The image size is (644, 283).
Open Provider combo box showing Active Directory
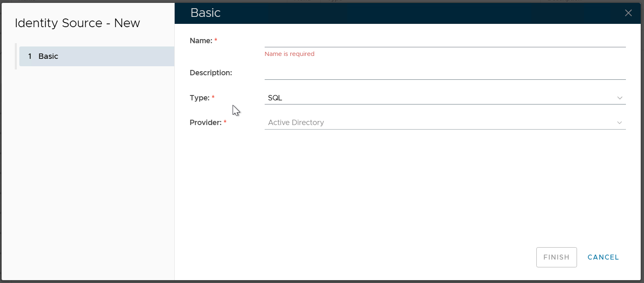pyautogui.click(x=440, y=123)
